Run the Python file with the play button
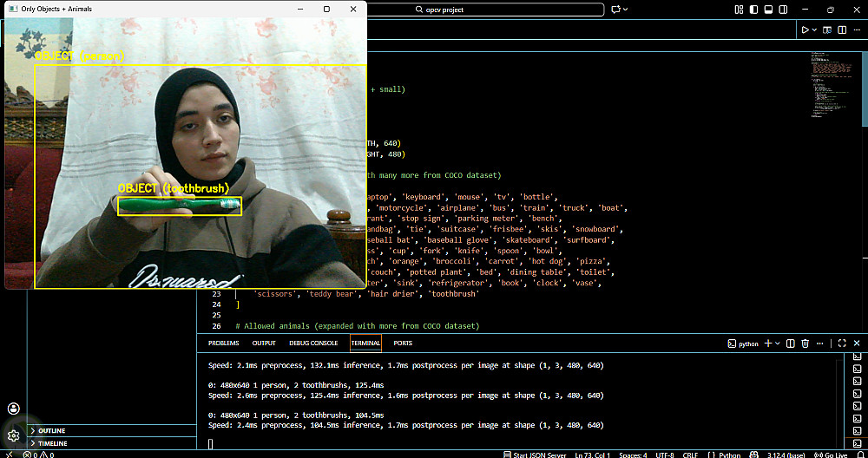Screen dimensions: 868x458 coord(806,29)
